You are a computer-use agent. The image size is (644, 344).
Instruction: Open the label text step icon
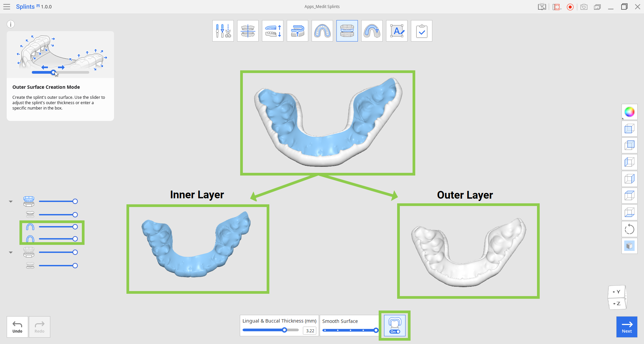click(397, 31)
